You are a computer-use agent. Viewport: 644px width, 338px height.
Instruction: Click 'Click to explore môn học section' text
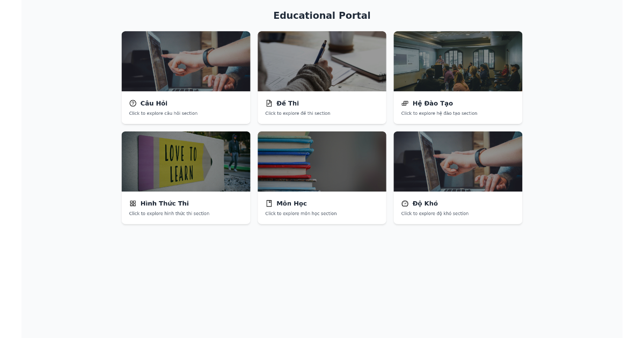tap(301, 214)
